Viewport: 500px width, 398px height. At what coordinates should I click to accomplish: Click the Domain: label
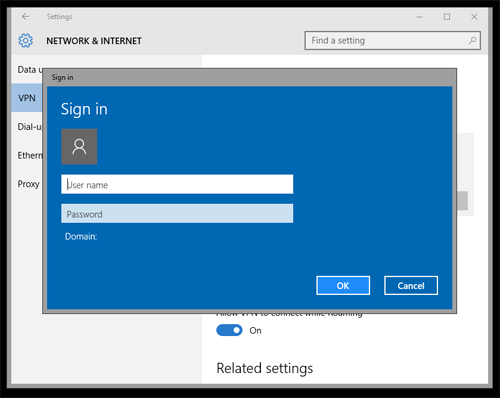point(81,237)
